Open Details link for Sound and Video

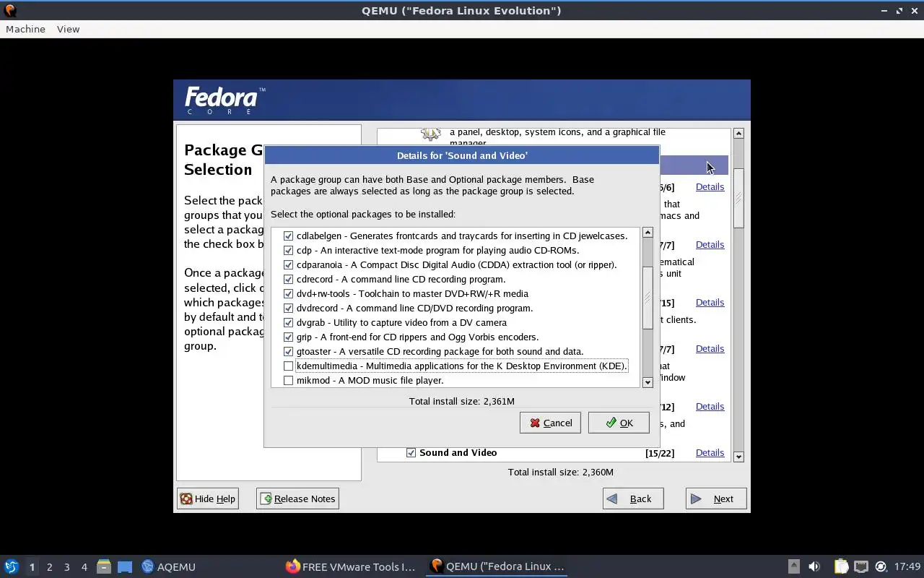[710, 452]
